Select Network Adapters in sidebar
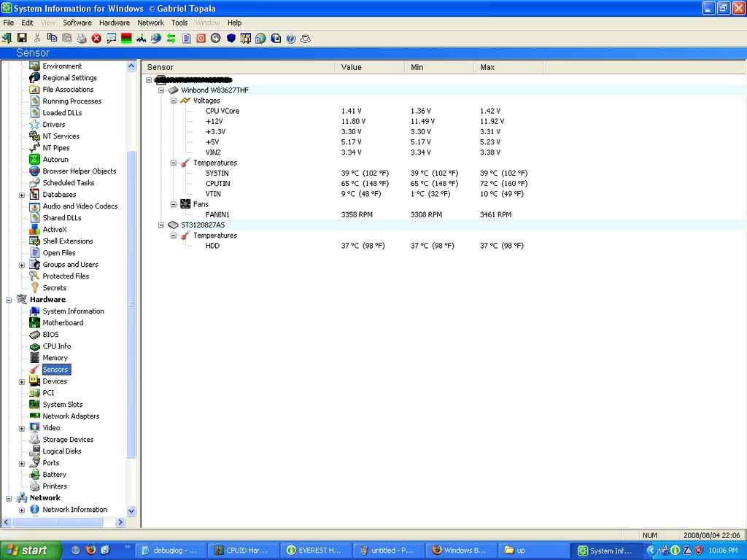 click(71, 416)
